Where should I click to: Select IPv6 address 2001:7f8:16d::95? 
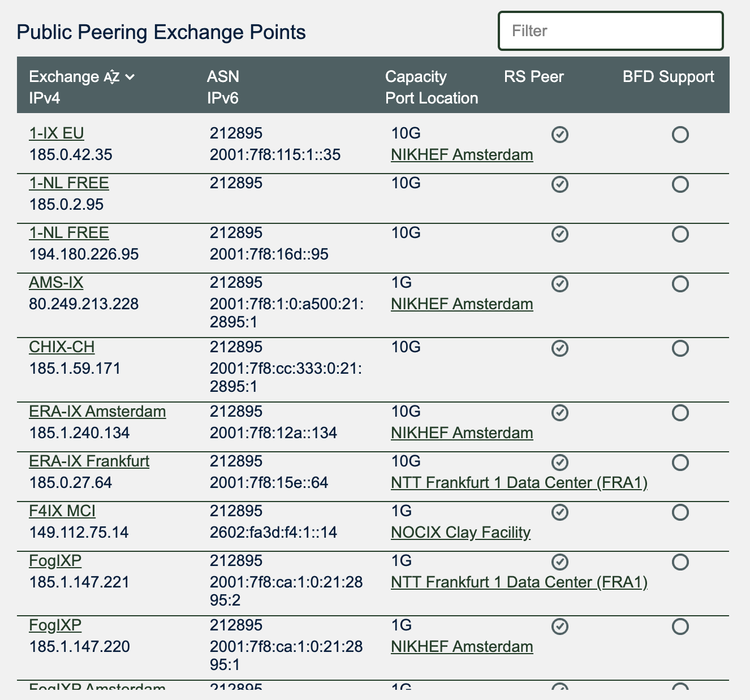[269, 254]
